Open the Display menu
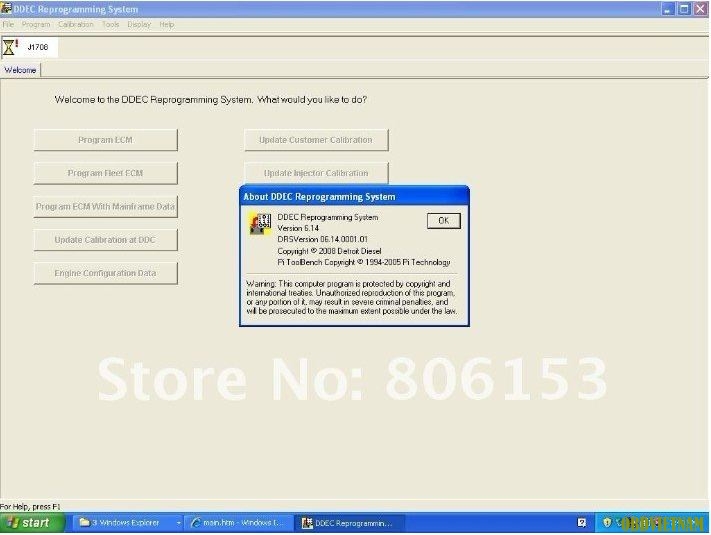711x535 pixels. (x=139, y=24)
